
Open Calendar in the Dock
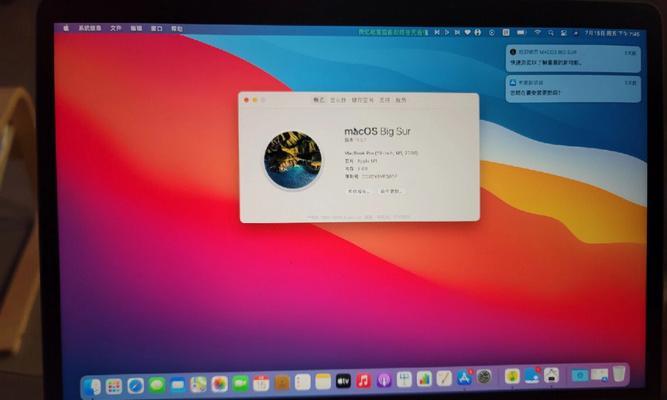[261, 383]
